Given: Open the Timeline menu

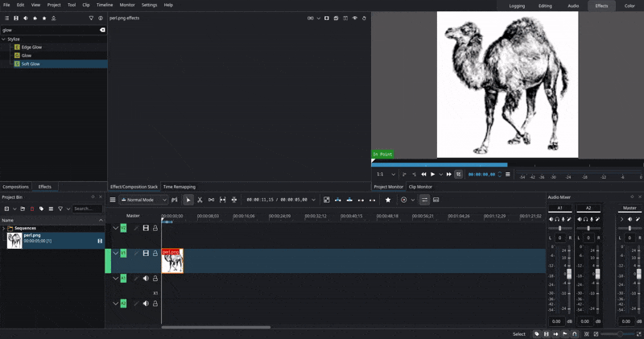Looking at the screenshot, I should (105, 5).
